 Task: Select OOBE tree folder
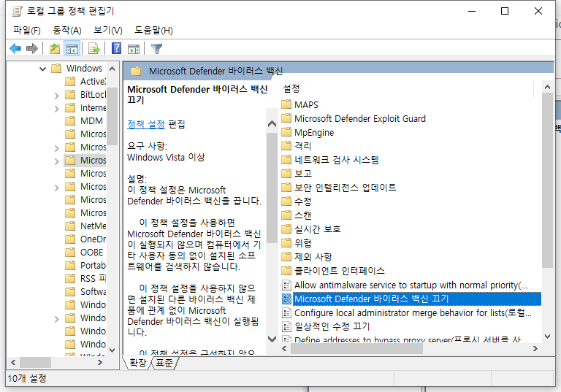coord(85,253)
